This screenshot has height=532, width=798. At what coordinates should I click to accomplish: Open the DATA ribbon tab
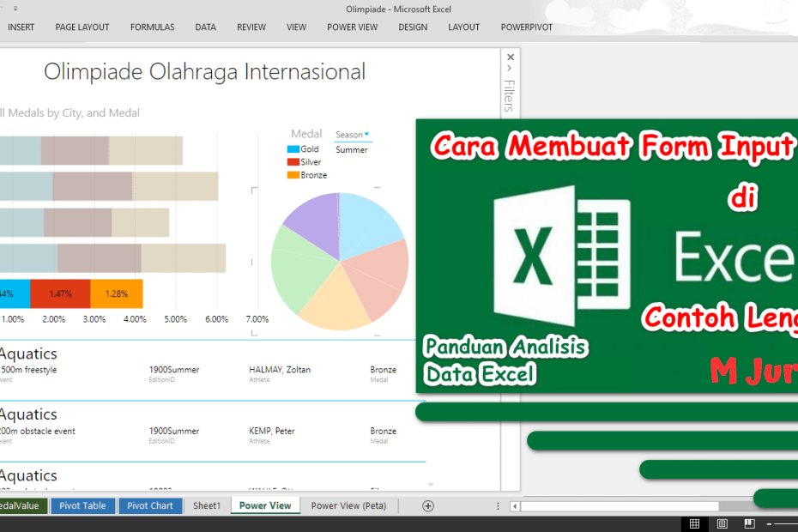point(206,27)
